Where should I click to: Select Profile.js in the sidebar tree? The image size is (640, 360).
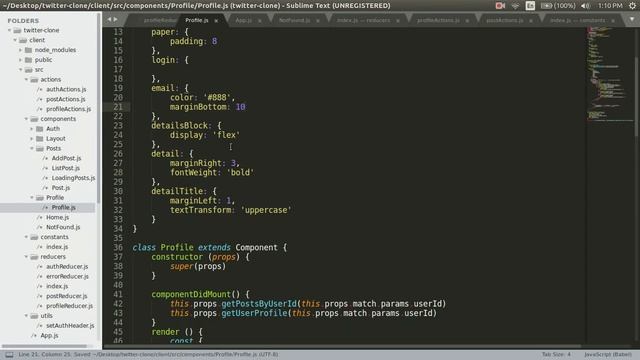point(63,208)
